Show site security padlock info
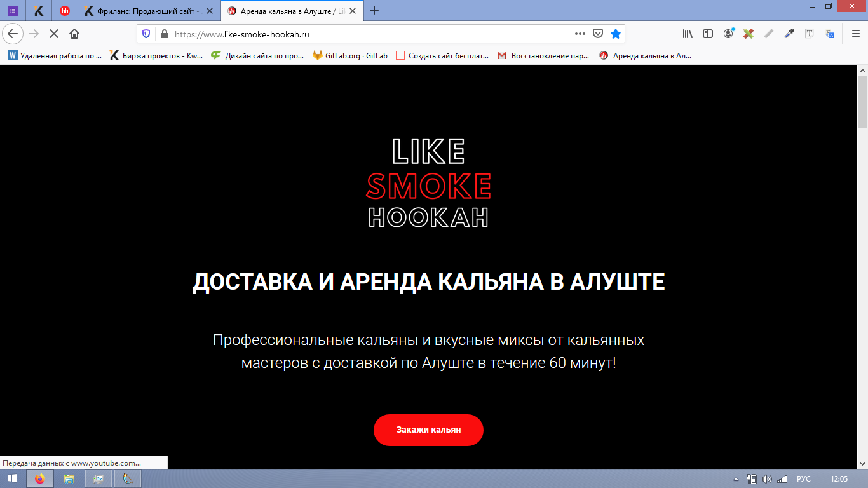The image size is (868, 488). point(164,34)
